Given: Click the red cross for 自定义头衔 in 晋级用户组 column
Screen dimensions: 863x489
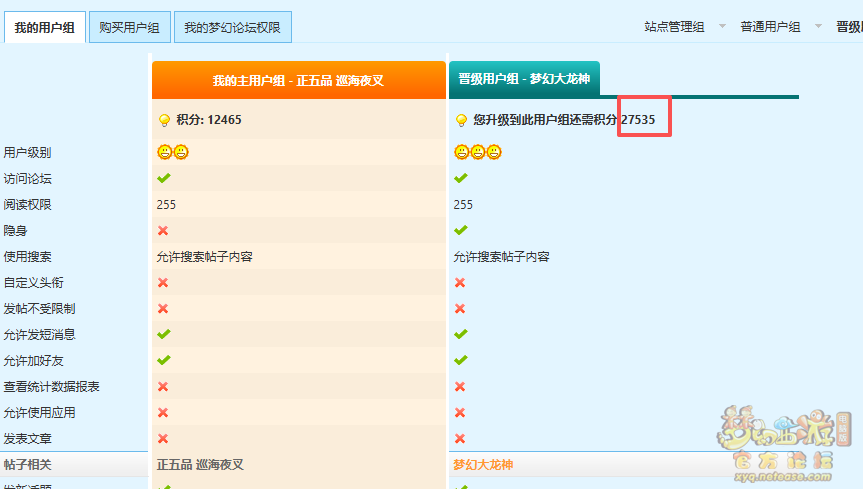Looking at the screenshot, I should [460, 282].
